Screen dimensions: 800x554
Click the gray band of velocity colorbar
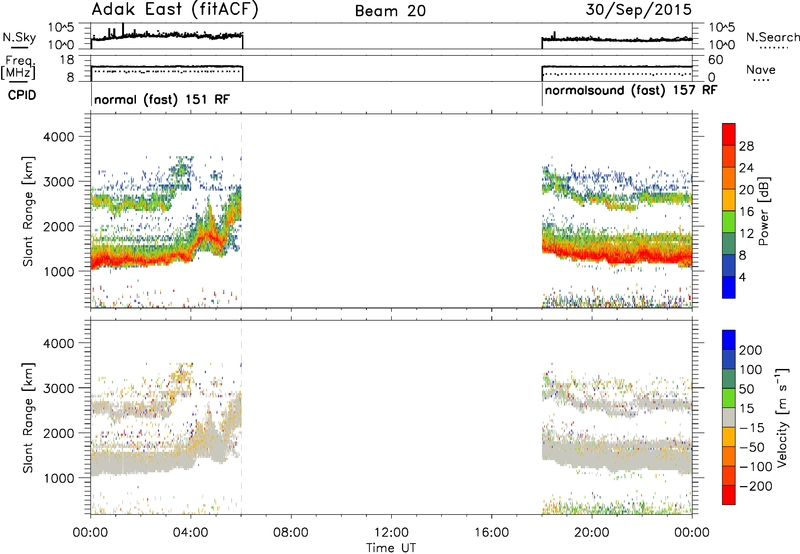(x=729, y=418)
